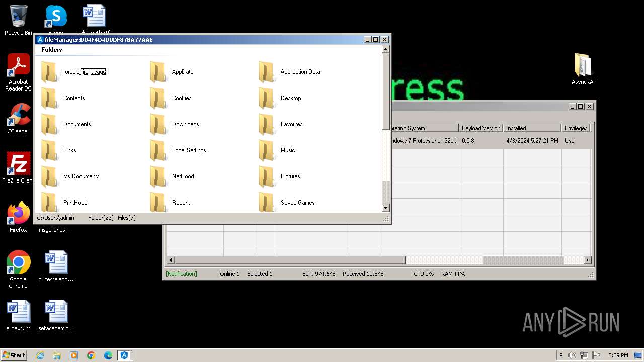Open the Music folder icon

[x=267, y=150]
